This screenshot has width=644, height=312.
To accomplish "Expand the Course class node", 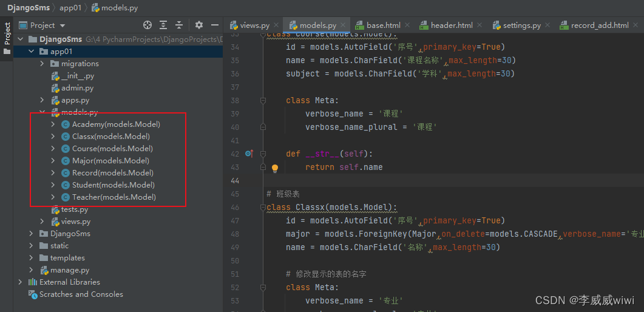I will (53, 149).
